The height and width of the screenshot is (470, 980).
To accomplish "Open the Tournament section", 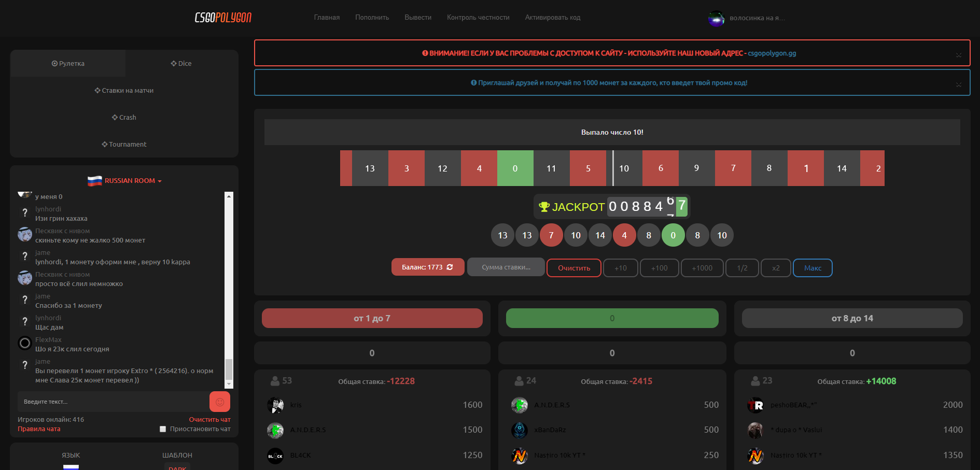I will coord(124,145).
